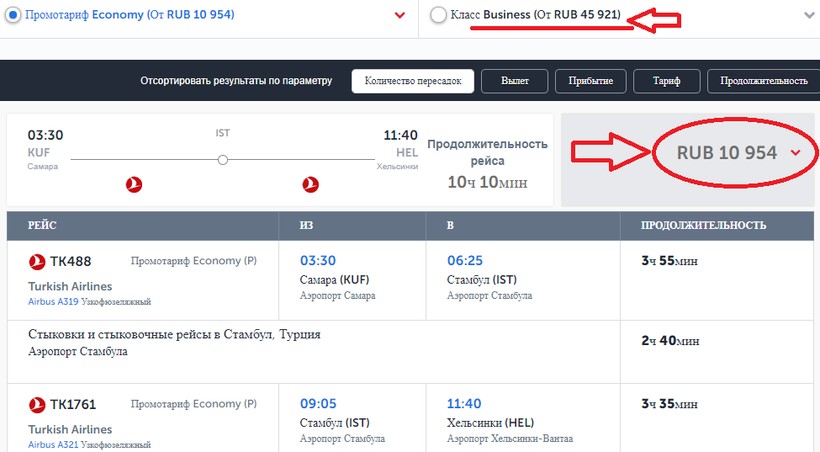The width and height of the screenshot is (820, 452).
Task: Expand the Economy fare red chevron
Action: 400,16
